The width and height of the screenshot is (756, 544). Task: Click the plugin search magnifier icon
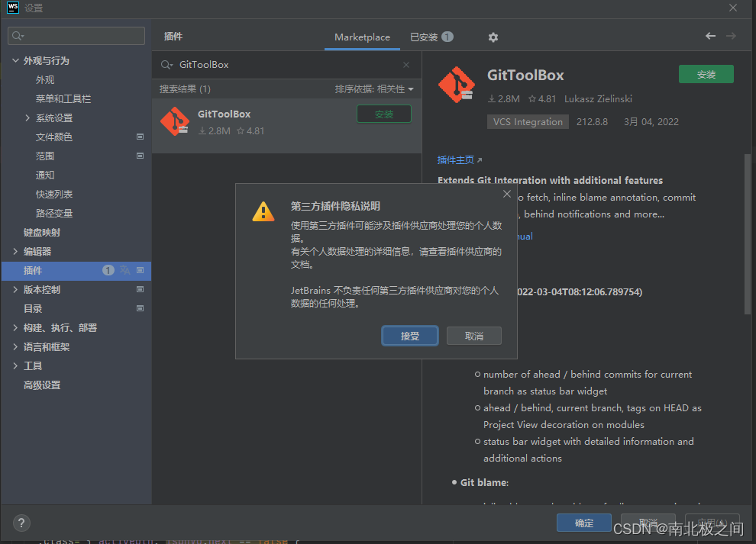click(166, 65)
